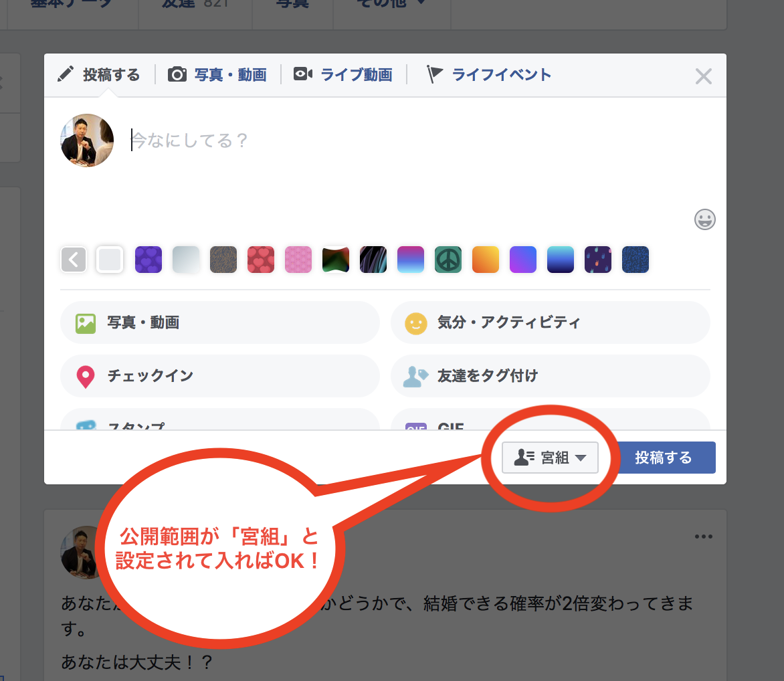Click the video camera icon beside ライブ動画
This screenshot has height=681, width=784.
coord(303,74)
